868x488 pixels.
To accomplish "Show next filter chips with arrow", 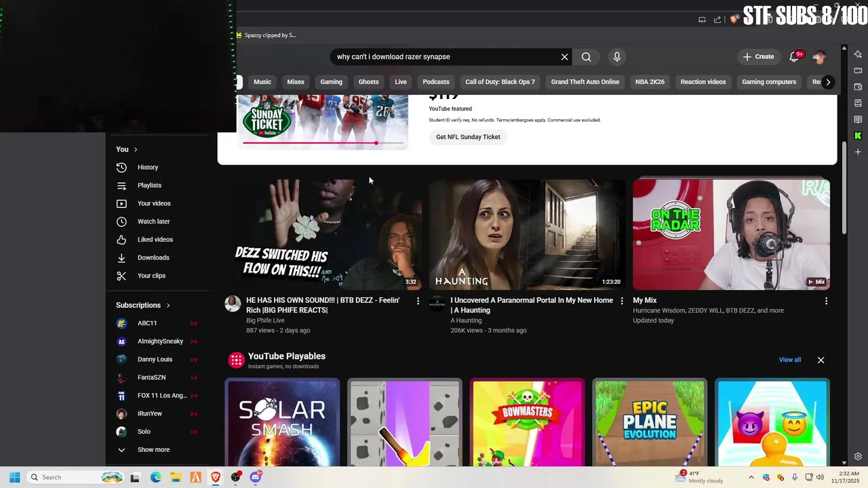I will point(827,82).
